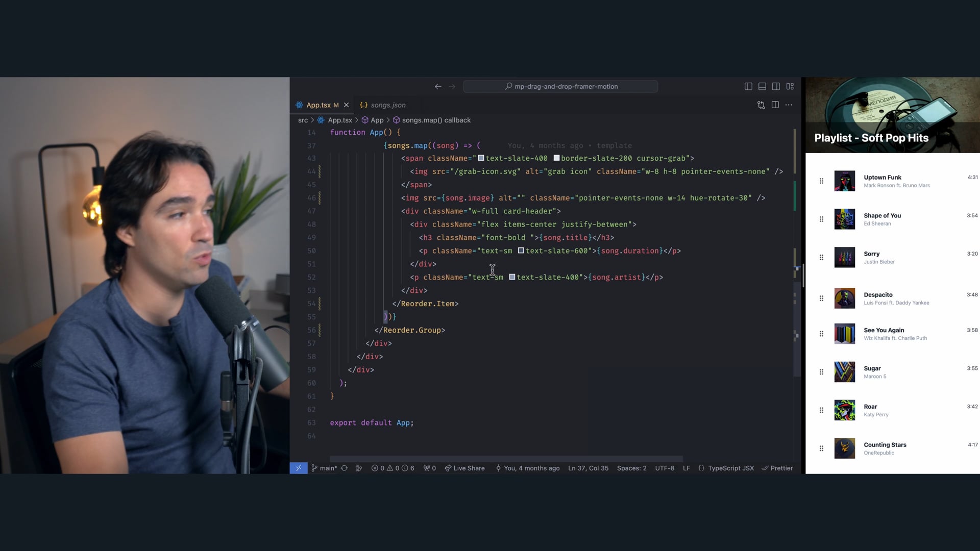Click the Live Share status button

tap(464, 468)
